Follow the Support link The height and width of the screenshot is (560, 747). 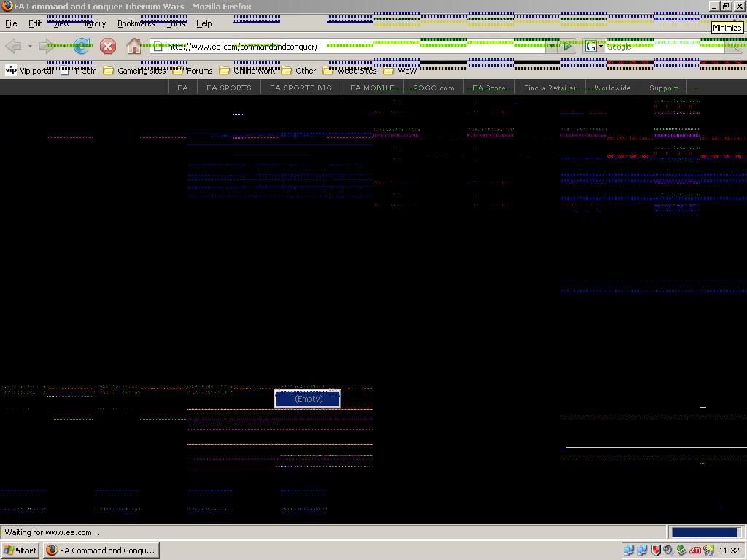[x=664, y=87]
